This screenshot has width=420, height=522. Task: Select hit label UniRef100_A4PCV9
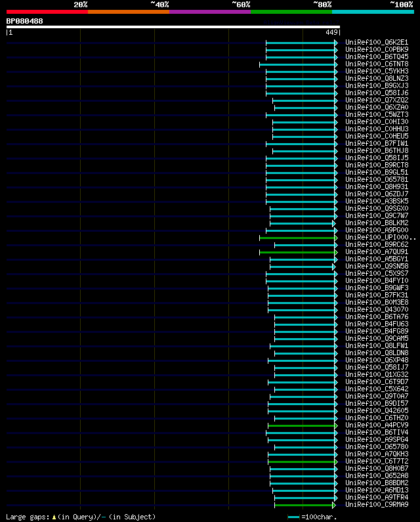(x=377, y=425)
